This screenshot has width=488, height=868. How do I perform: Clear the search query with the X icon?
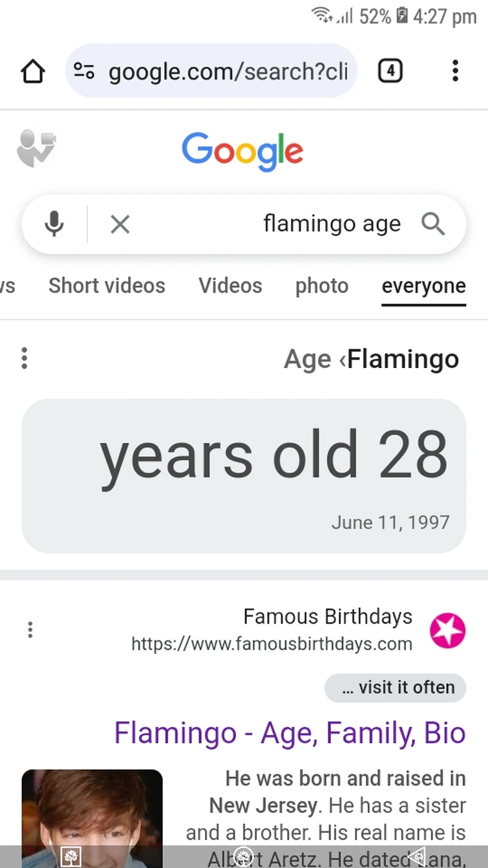(120, 224)
